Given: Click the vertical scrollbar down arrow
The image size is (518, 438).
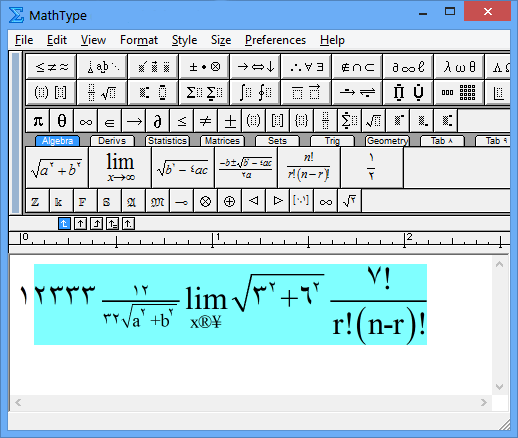Looking at the screenshot, I should (499, 387).
